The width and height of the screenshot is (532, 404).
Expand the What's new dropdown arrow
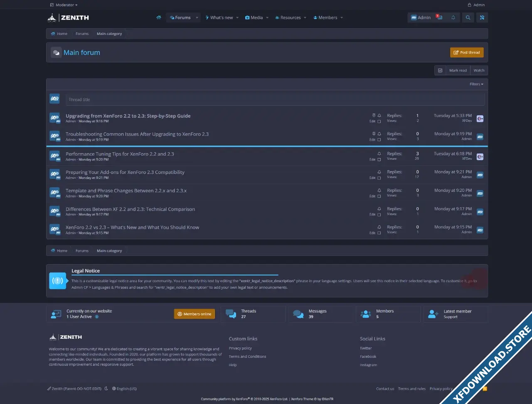point(237,17)
